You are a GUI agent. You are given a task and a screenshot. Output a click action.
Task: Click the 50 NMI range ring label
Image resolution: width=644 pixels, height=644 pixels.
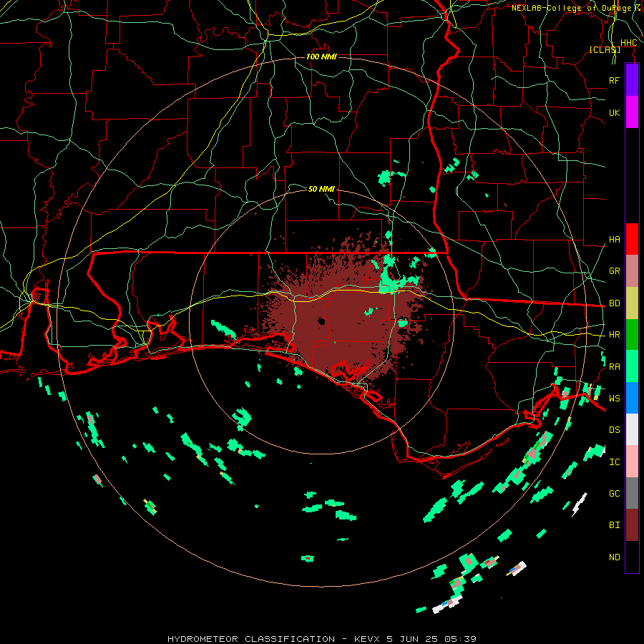pos(321,189)
